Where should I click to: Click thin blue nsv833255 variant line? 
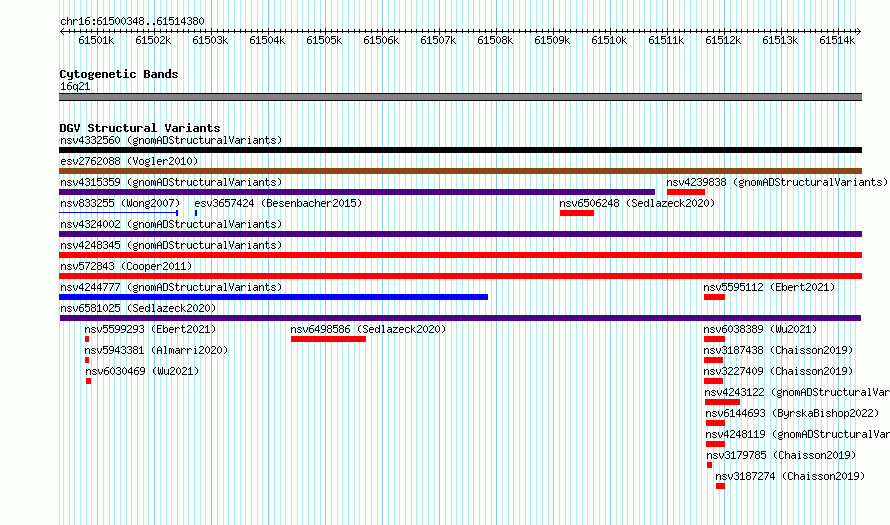119,213
